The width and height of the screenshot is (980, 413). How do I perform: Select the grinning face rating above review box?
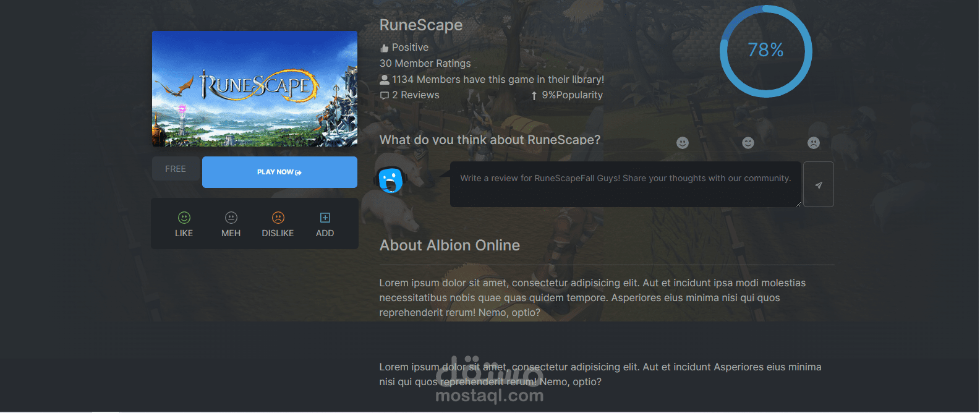pyautogui.click(x=748, y=143)
